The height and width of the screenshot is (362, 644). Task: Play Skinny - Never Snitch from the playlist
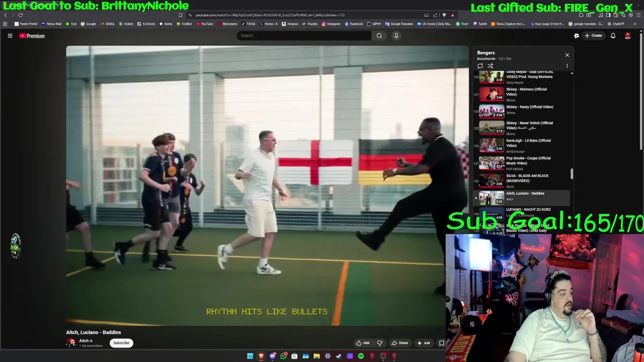click(522, 128)
